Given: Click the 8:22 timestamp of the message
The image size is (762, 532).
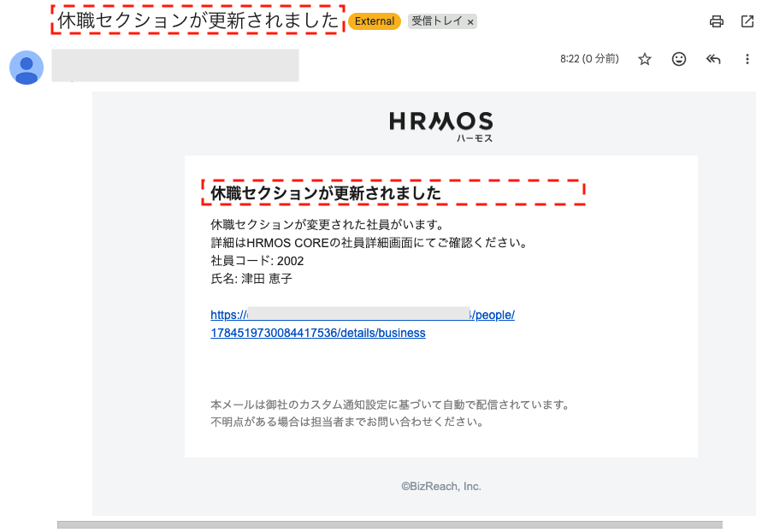Looking at the screenshot, I should click(588, 59).
